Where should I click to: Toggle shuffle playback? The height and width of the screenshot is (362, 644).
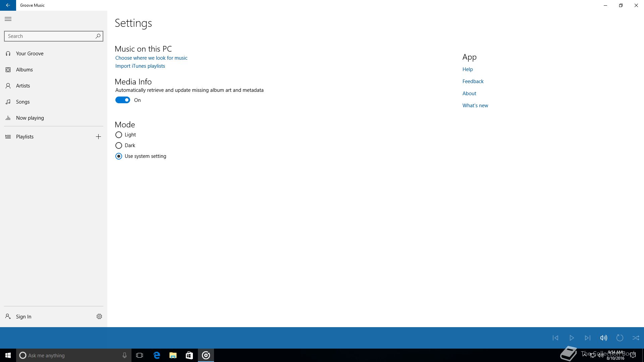(x=636, y=338)
